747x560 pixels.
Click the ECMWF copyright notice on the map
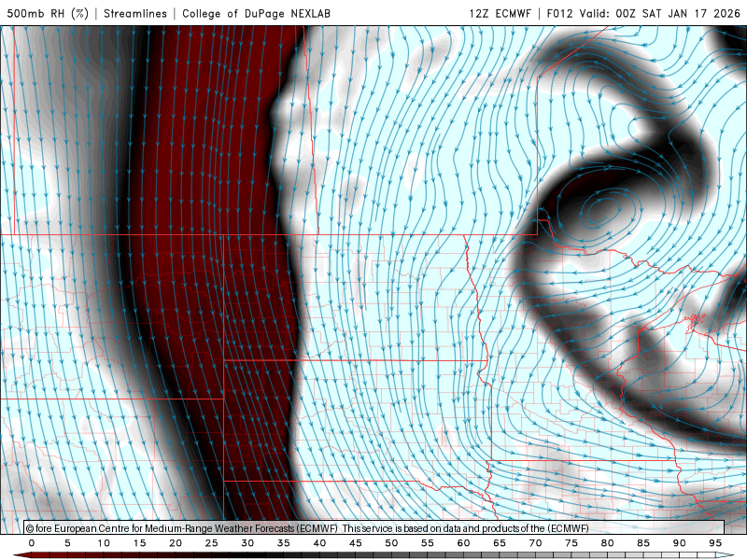tap(307, 528)
